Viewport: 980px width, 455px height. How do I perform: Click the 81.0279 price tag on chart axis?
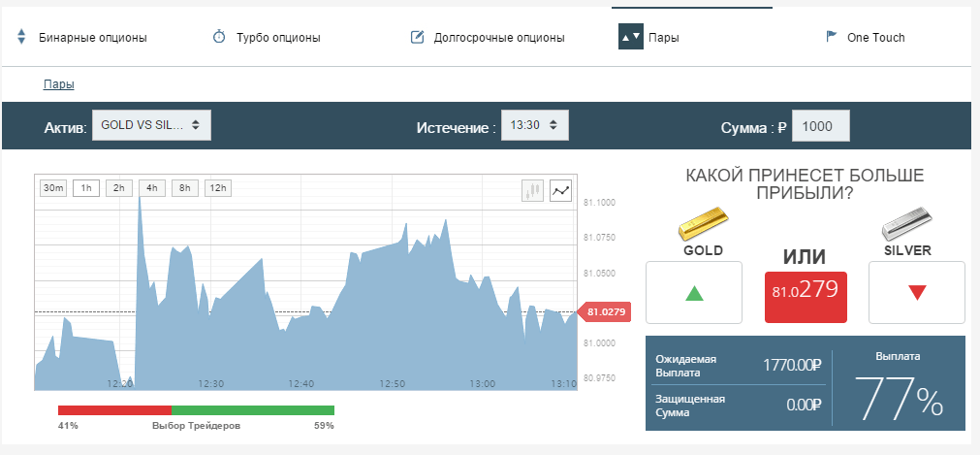[605, 311]
